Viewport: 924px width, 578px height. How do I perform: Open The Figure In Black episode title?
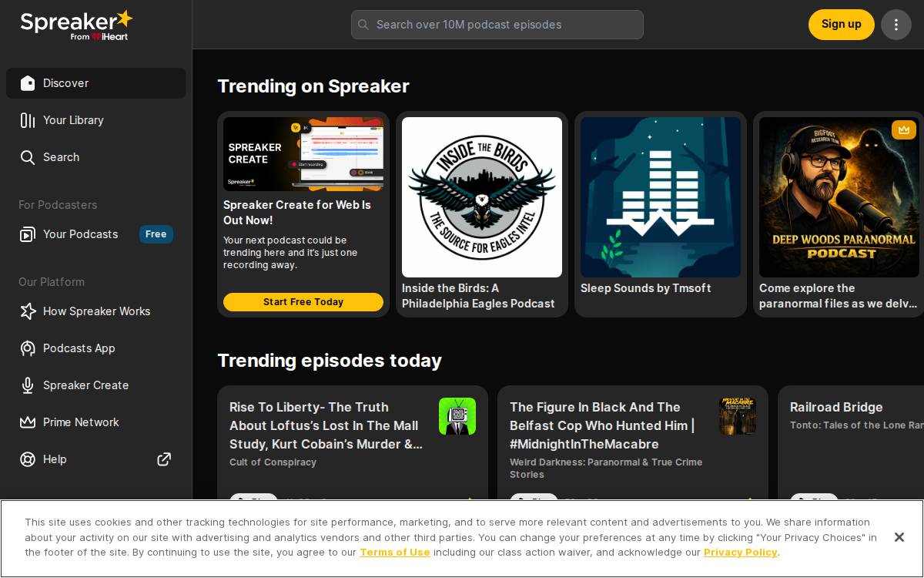click(602, 425)
